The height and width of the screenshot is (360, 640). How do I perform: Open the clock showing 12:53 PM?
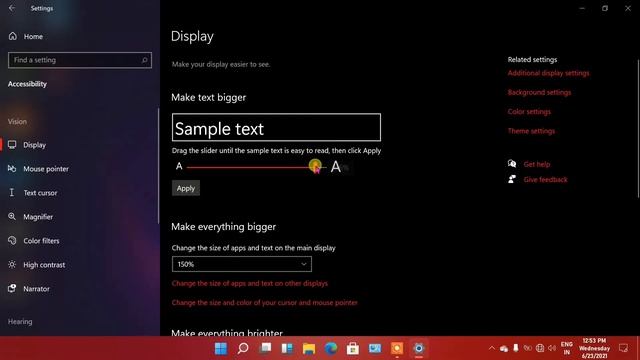[x=594, y=348]
